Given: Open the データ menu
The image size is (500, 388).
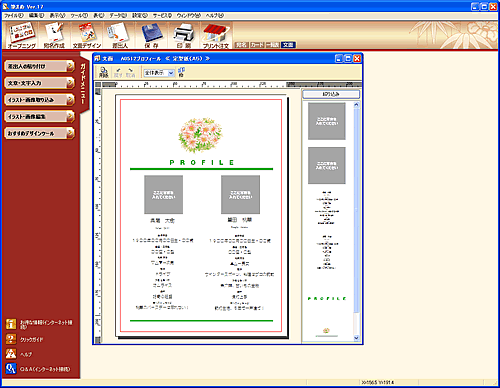Looking at the screenshot, I should pyautogui.click(x=118, y=15).
